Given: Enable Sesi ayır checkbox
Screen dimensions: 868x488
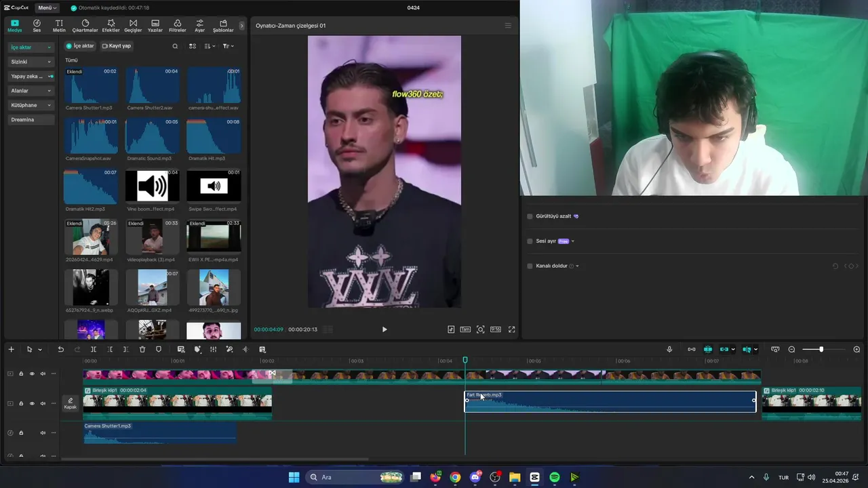Looking at the screenshot, I should [530, 241].
